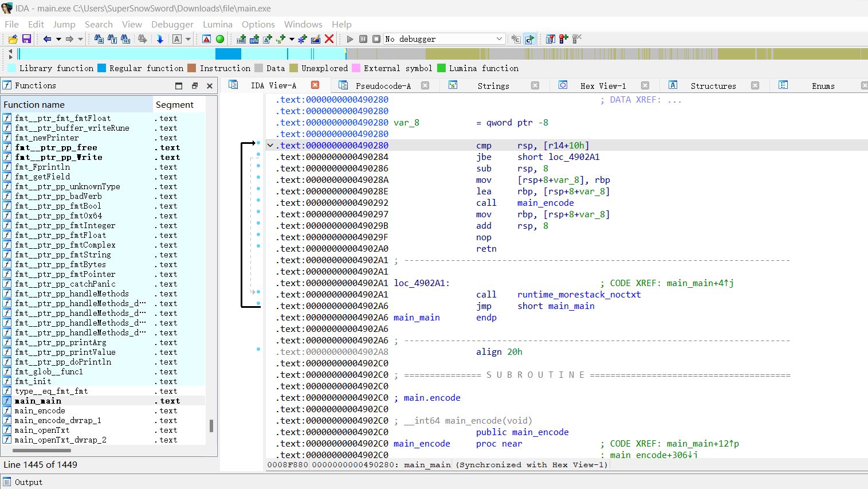Click the Open file toolbar icon
Image resolution: width=868 pixels, height=489 pixels.
point(13,39)
